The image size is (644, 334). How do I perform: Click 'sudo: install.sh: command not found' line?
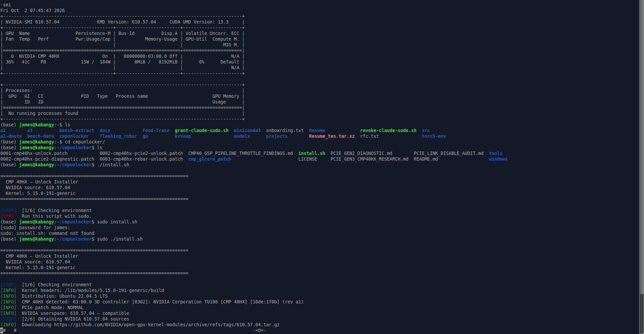pyautogui.click(x=47, y=233)
